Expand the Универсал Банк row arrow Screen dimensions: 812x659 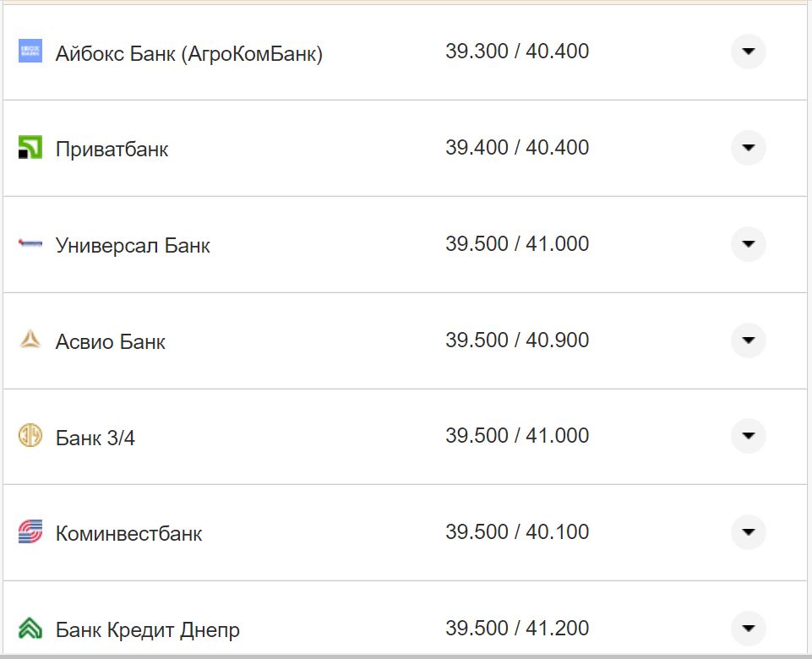(748, 244)
